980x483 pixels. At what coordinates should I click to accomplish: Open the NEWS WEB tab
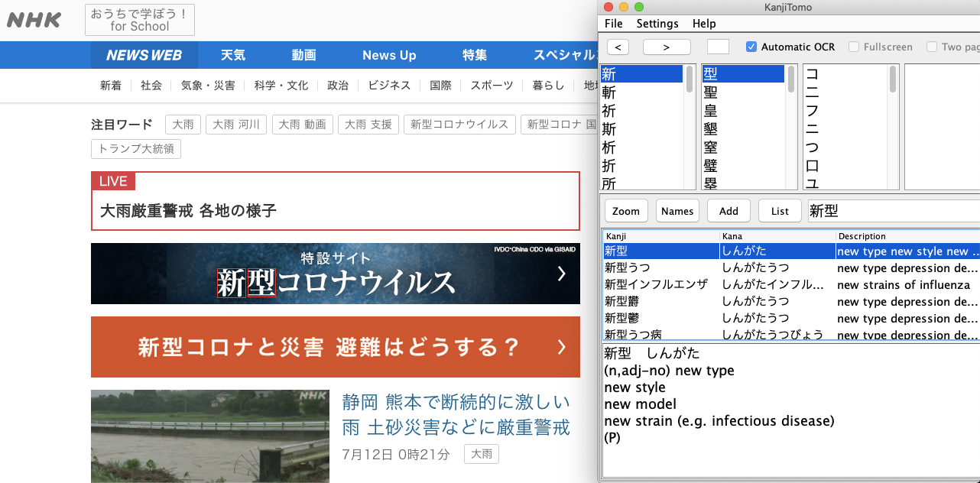click(144, 55)
